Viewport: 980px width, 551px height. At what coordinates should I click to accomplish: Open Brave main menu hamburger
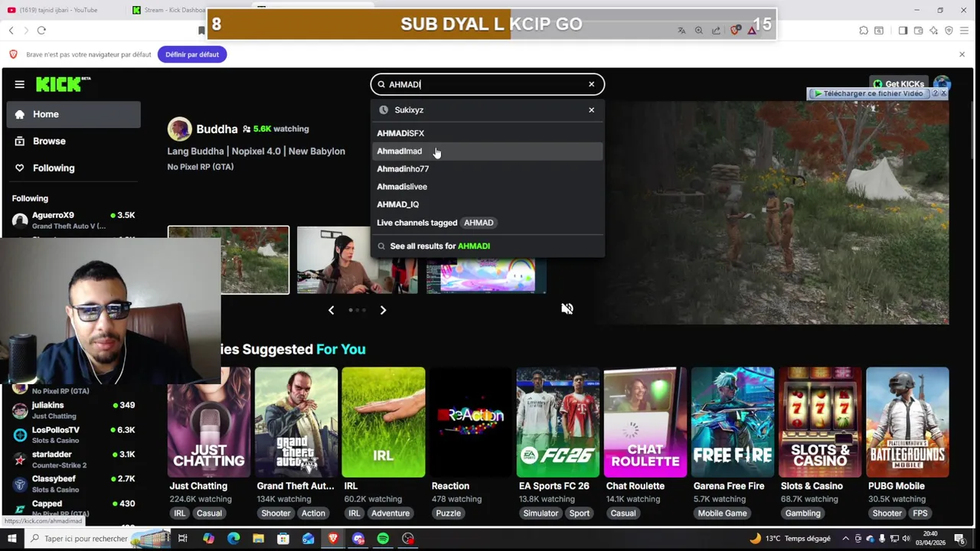coord(965,31)
